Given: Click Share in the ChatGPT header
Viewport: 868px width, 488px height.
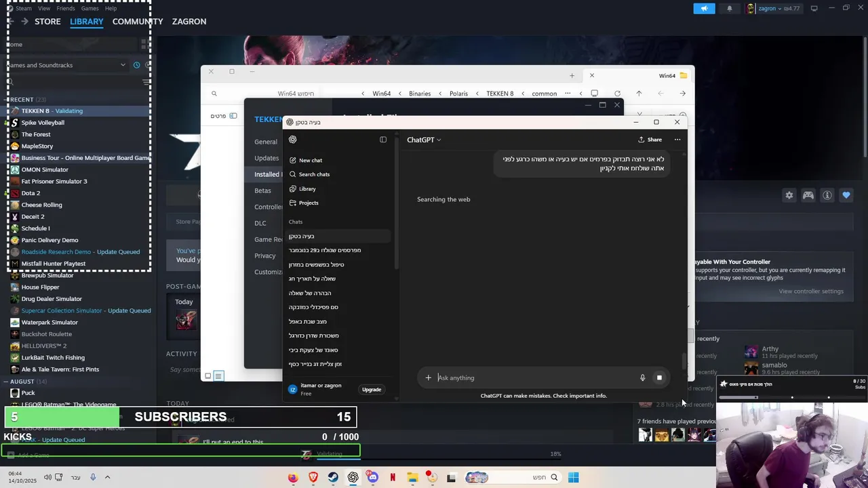Looking at the screenshot, I should click(x=650, y=140).
